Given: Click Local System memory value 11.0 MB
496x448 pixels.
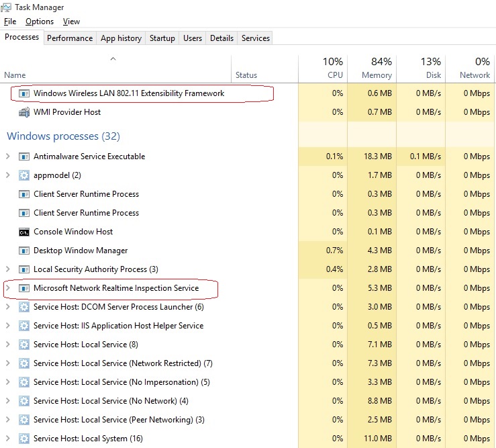Looking at the screenshot, I should [378, 439].
